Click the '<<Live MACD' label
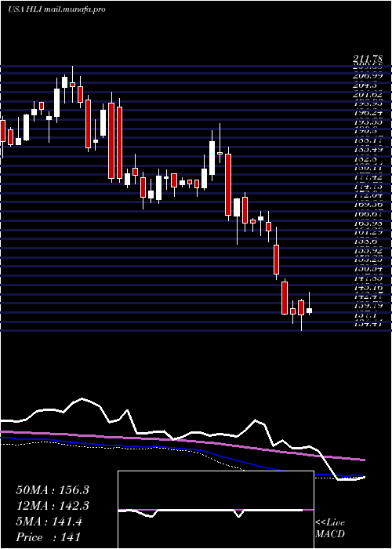The width and height of the screenshot is (392, 549). [330, 529]
